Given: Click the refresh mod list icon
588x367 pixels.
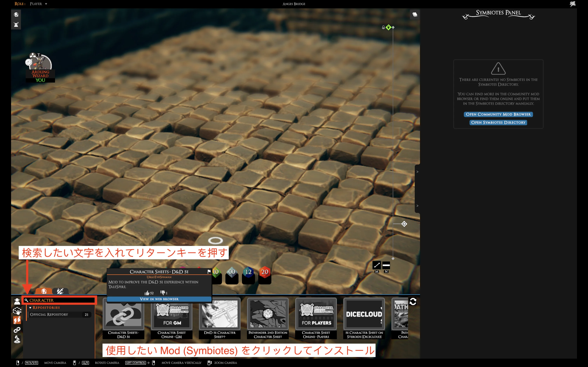Looking at the screenshot, I should 413,301.
